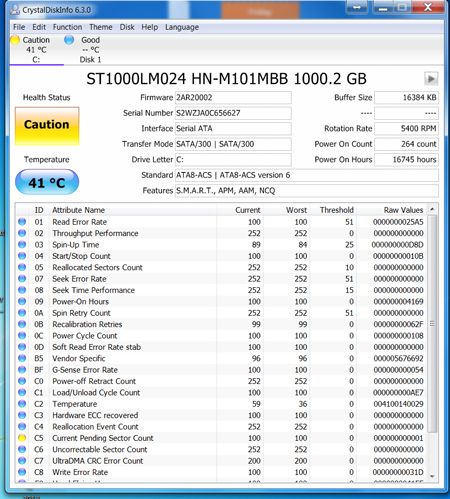This screenshot has width=450, height=499.
Task: Click the Buffer Size value 16384 KB
Action: 406,98
